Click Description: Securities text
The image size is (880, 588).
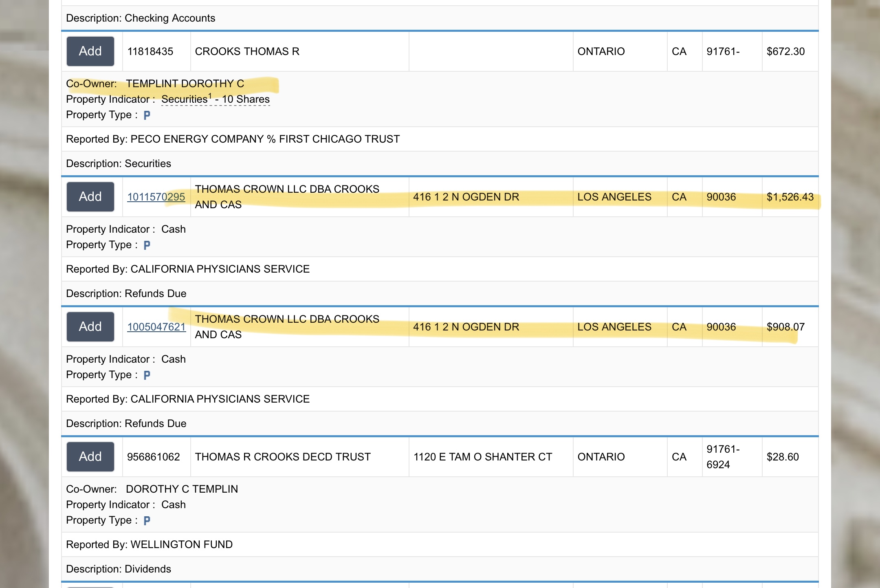119,163
